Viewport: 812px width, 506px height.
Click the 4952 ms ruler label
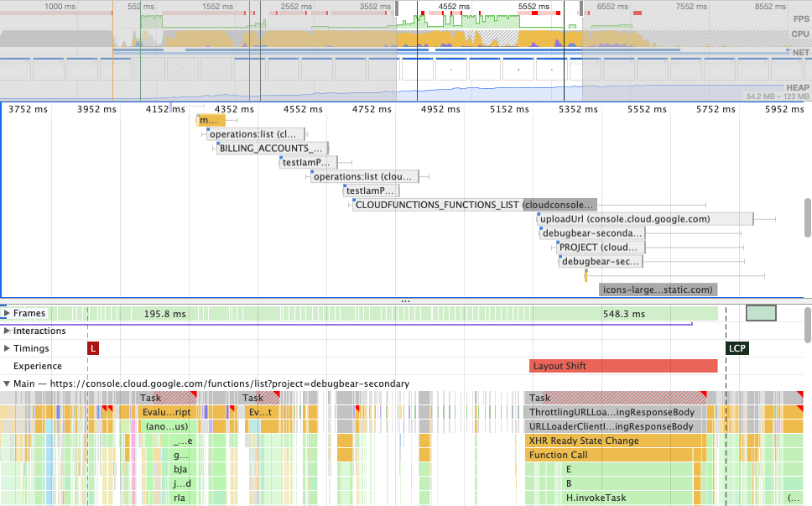tap(440, 109)
